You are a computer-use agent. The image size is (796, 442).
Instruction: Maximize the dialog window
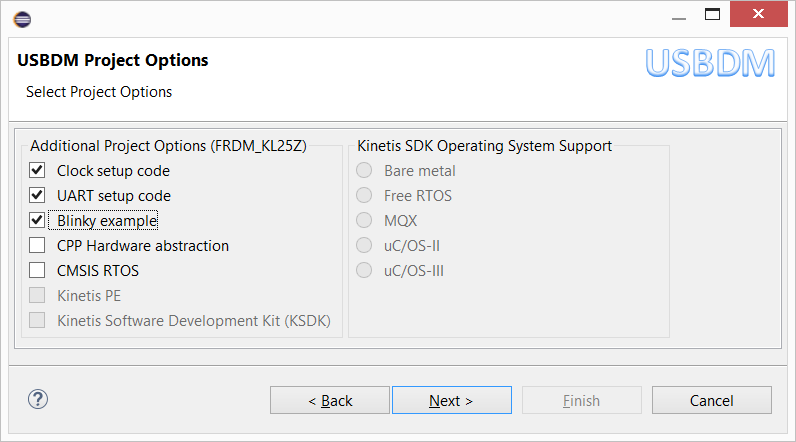coord(712,16)
